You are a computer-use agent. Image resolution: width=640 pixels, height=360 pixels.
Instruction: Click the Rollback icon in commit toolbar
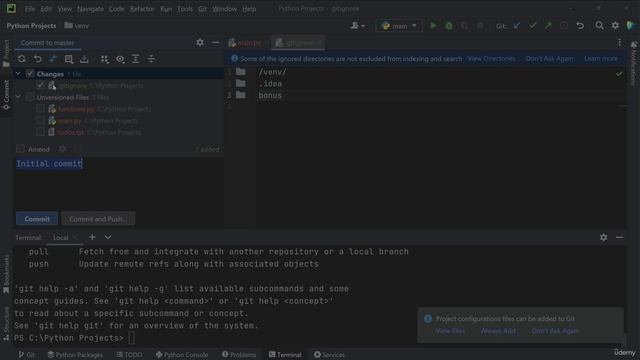pyautogui.click(x=38, y=59)
